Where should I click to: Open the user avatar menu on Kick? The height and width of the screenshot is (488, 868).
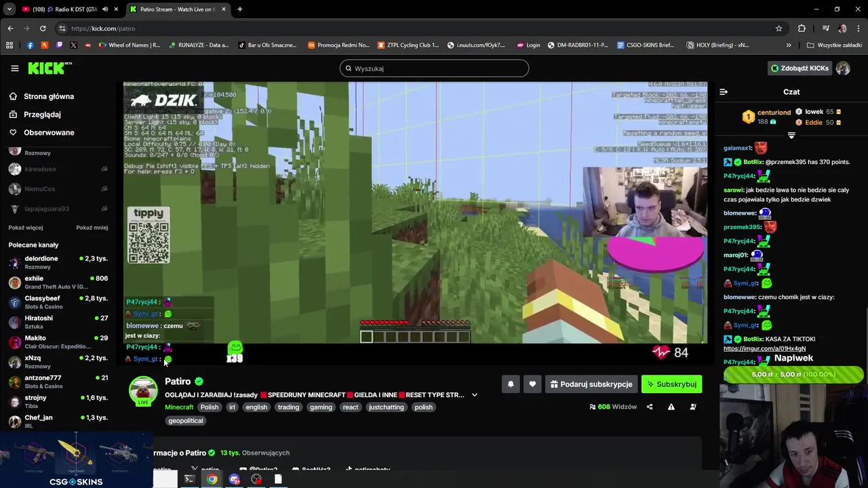843,68
